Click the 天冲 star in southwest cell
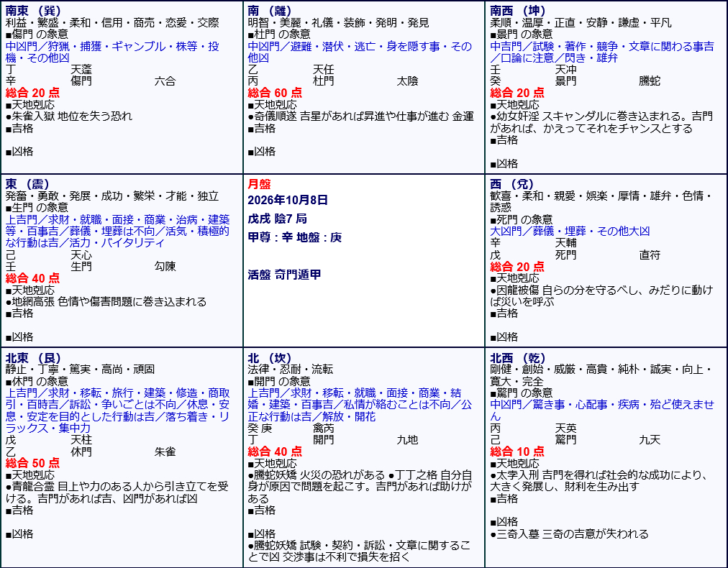Viewport: 728px width, 568px height. coord(566,70)
